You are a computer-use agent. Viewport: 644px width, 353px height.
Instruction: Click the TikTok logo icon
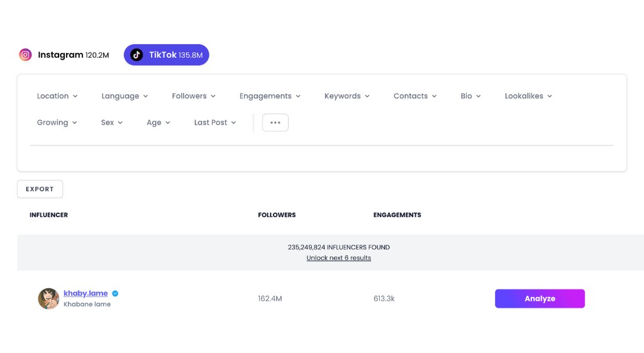136,55
